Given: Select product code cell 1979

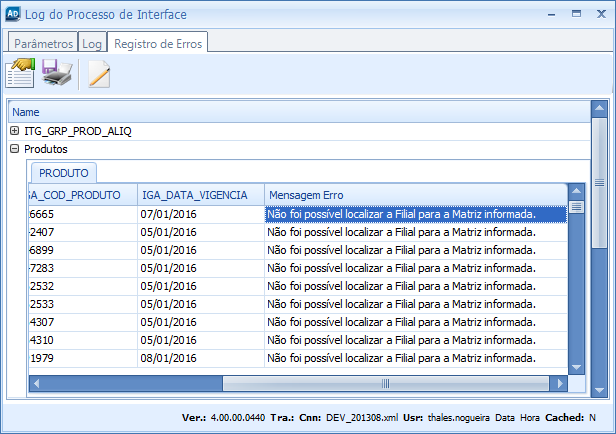Looking at the screenshot, I should pyautogui.click(x=83, y=359).
